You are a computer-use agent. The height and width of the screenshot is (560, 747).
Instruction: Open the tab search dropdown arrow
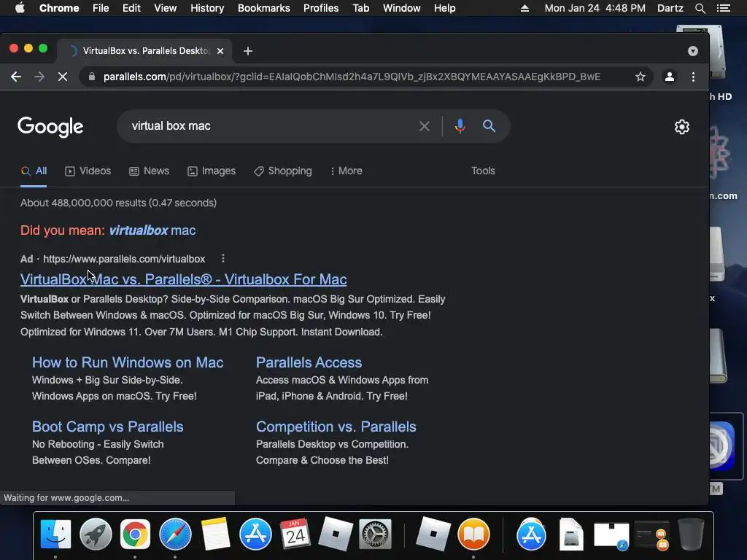tap(693, 51)
